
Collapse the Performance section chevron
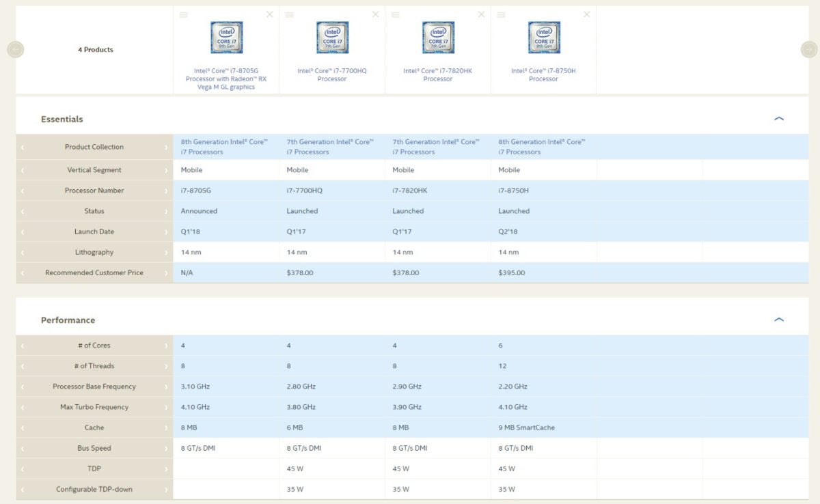(x=779, y=320)
